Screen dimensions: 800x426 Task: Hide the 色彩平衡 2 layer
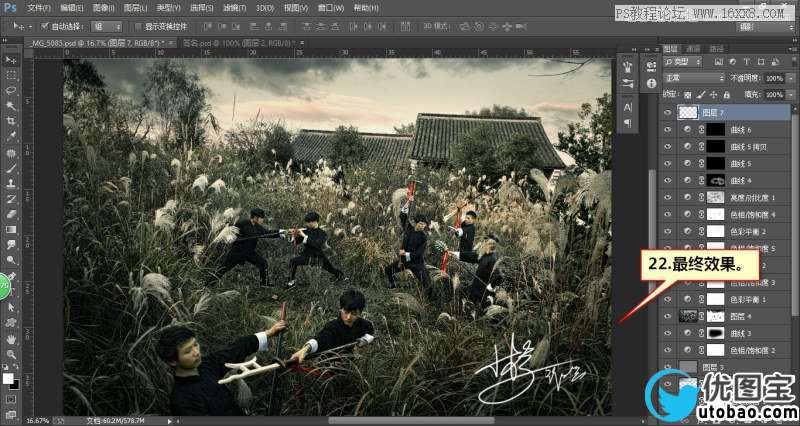667,231
